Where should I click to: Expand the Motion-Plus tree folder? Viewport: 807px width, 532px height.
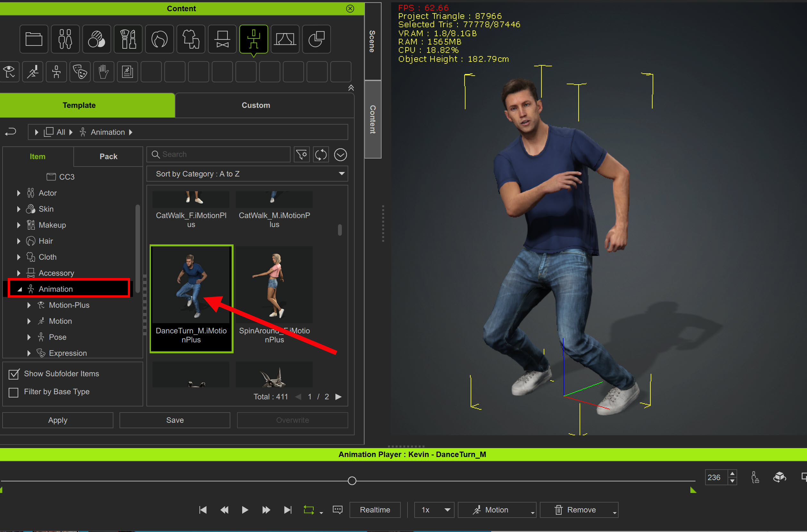[29, 305]
